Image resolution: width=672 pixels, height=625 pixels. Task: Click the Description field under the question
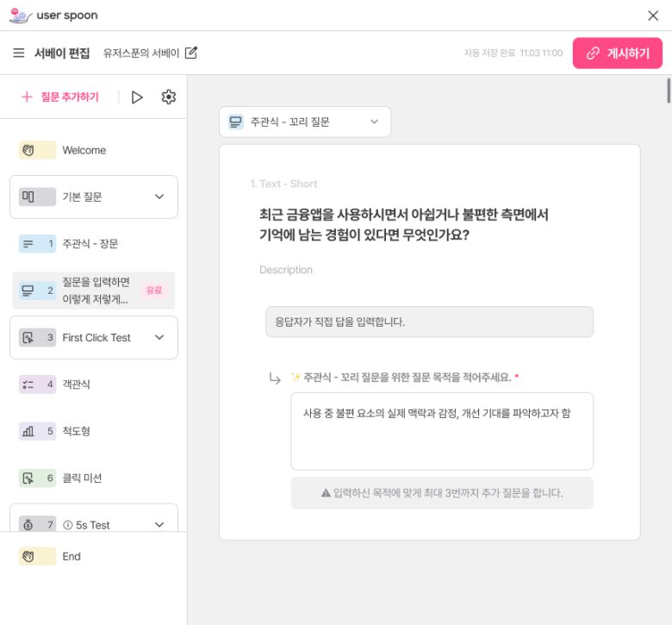pos(286,270)
